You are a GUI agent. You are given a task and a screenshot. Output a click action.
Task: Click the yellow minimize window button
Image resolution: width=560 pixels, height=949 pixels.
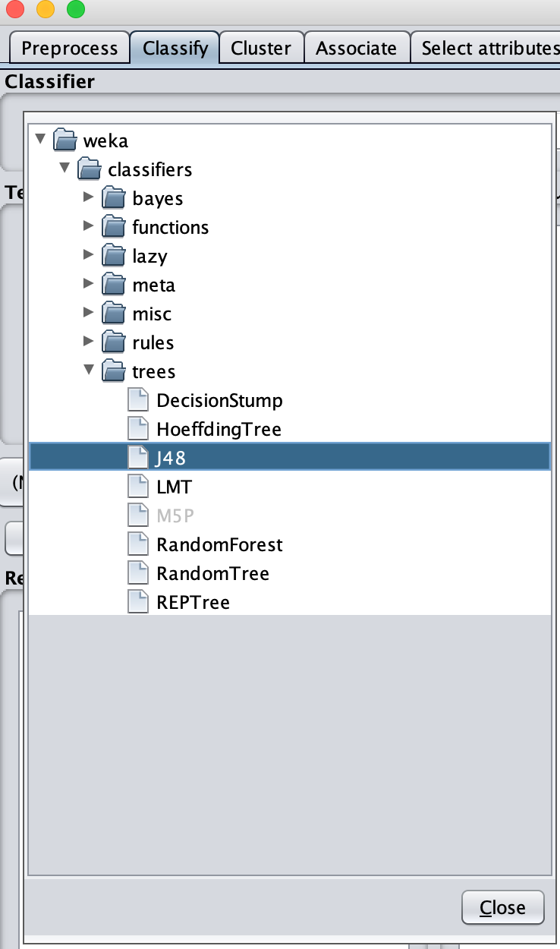[x=45, y=9]
